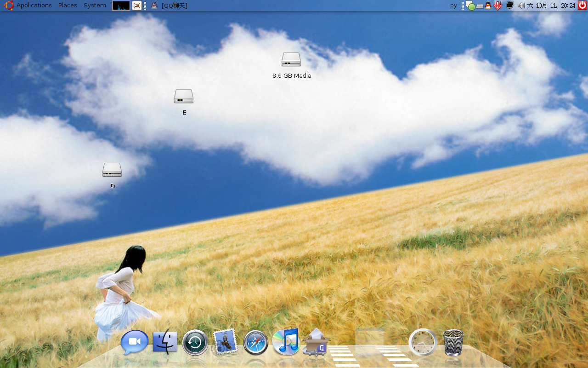Viewport: 588px width, 368px height.
Task: Select the 8.6 GB Media drive icon
Action: click(x=291, y=59)
